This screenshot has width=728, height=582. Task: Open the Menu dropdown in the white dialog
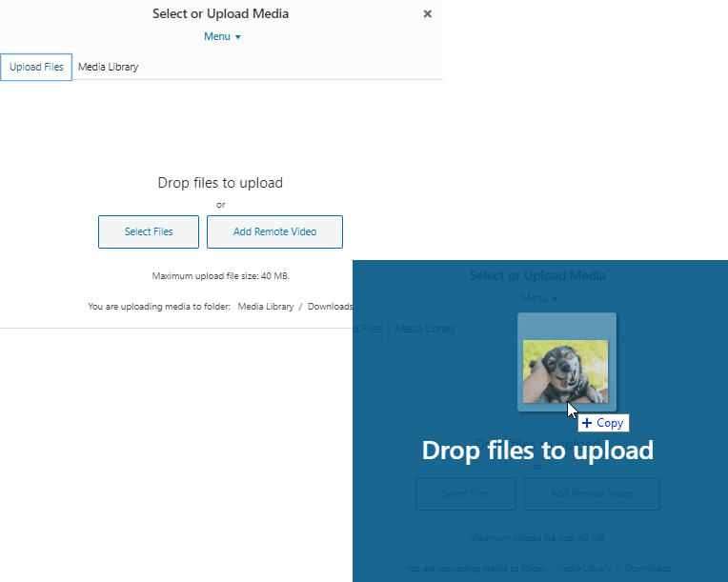click(222, 37)
